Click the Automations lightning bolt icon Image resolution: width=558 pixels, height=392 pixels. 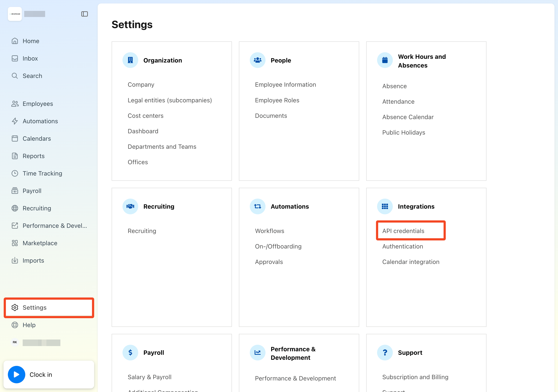click(x=15, y=121)
